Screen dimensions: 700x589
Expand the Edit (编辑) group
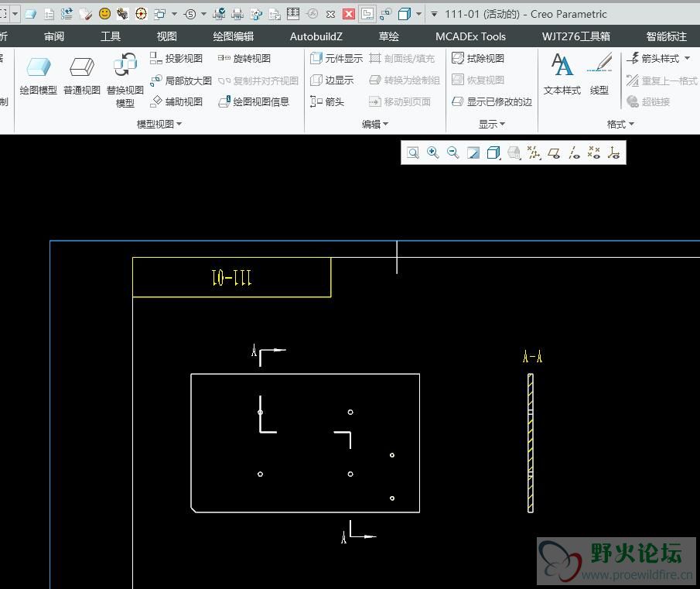click(374, 124)
